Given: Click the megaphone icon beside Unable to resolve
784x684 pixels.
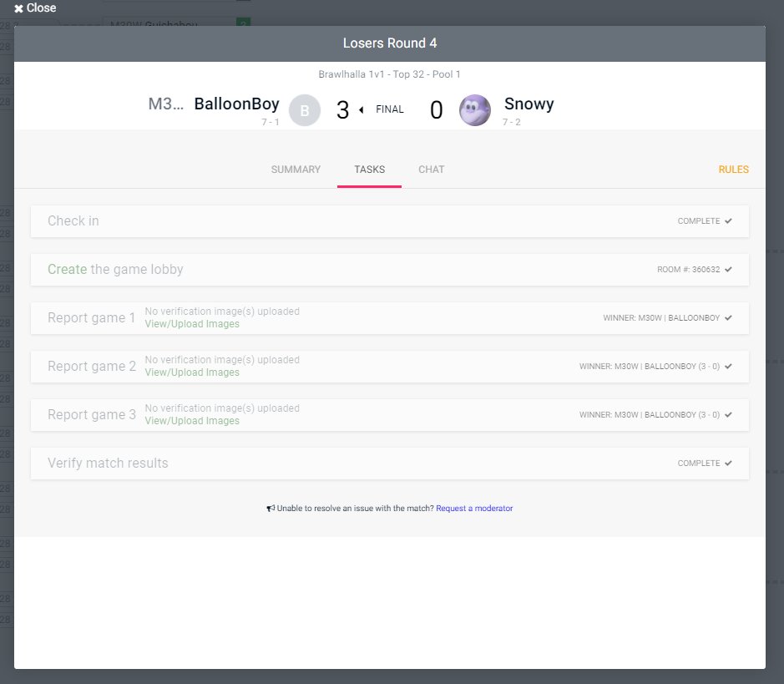Looking at the screenshot, I should coord(271,509).
